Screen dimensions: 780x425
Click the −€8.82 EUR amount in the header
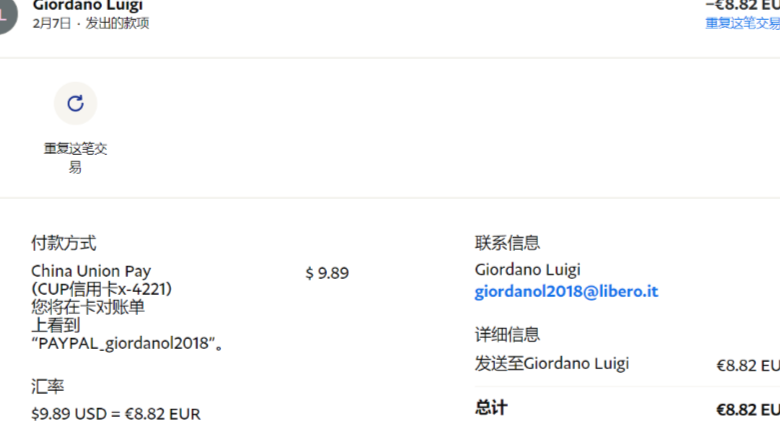pyautogui.click(x=742, y=5)
